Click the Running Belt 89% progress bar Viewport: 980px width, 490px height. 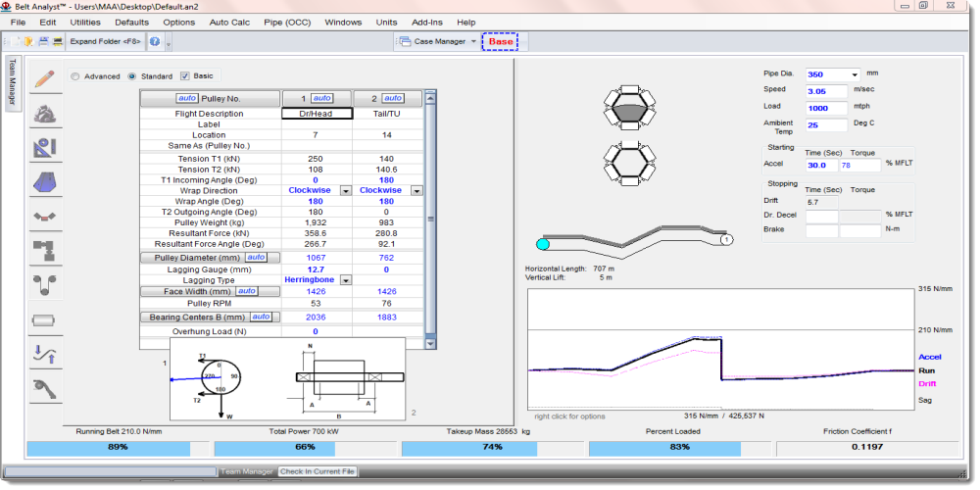(118, 448)
